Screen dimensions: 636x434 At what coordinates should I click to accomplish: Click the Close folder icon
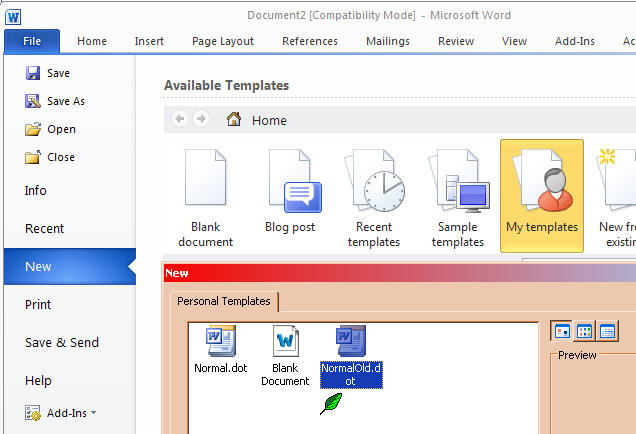pyautogui.click(x=33, y=157)
